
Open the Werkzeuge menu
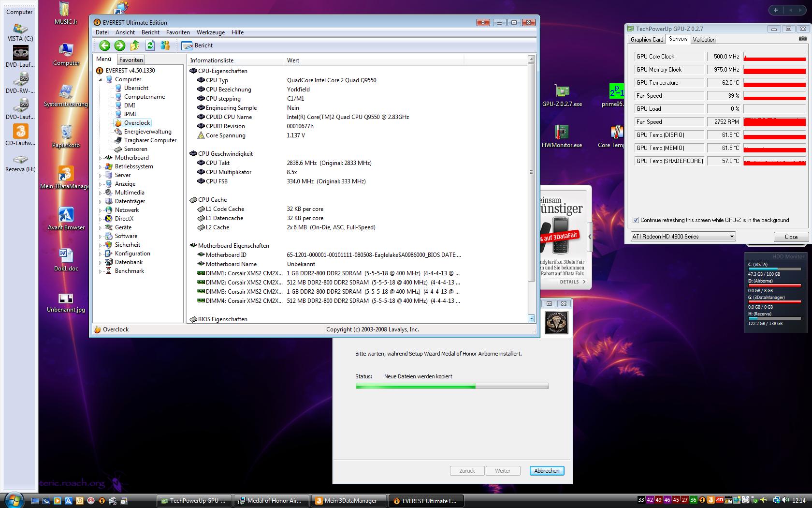[x=211, y=32]
